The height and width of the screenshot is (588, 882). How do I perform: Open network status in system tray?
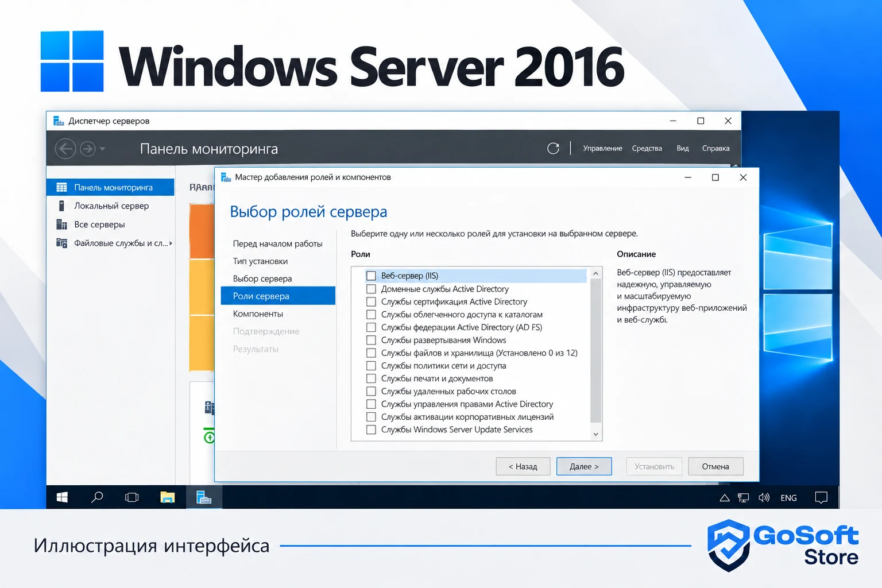click(x=744, y=498)
